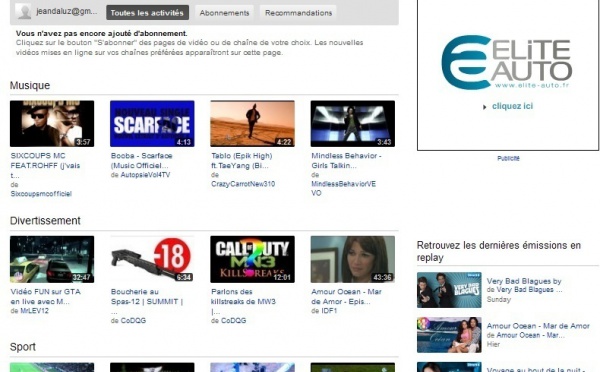Click the cliquez ici ad link

pyautogui.click(x=512, y=106)
